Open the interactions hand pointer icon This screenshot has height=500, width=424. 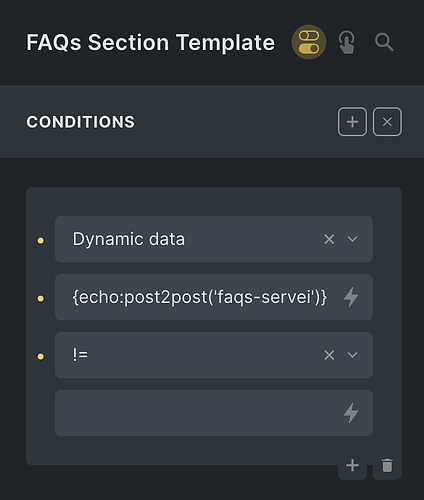pos(347,42)
